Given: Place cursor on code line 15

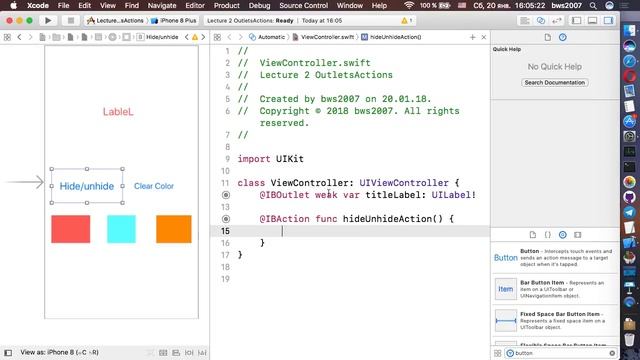Looking at the screenshot, I should click(x=350, y=231).
